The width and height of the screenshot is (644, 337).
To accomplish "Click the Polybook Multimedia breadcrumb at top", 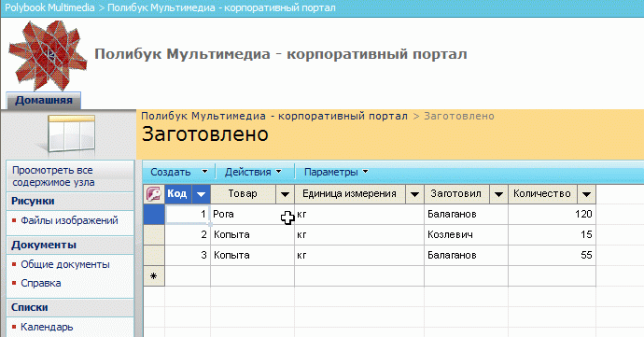I will (x=49, y=7).
